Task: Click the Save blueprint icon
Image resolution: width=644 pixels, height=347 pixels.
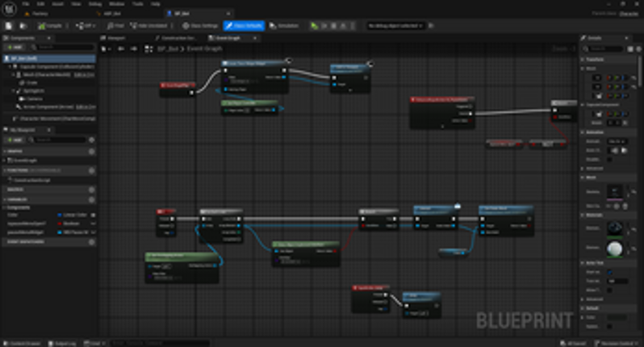Action: [7, 26]
